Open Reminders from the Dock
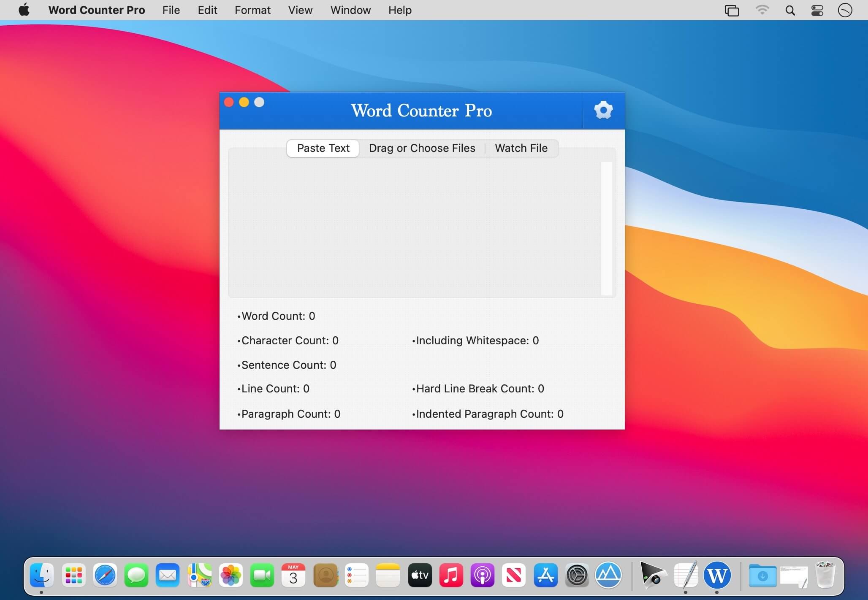 (356, 575)
